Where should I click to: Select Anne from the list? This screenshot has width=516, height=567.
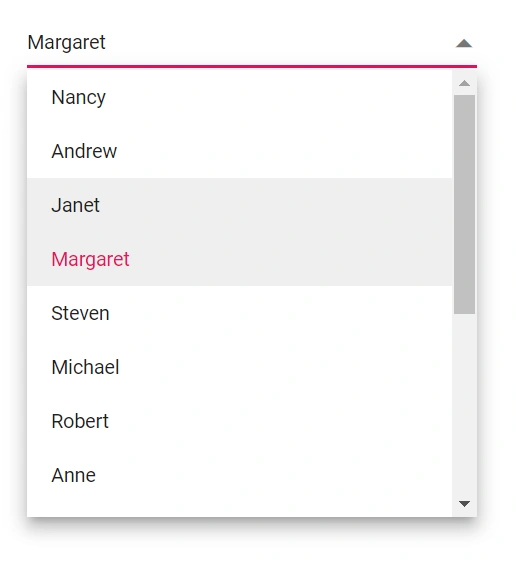coord(239,475)
